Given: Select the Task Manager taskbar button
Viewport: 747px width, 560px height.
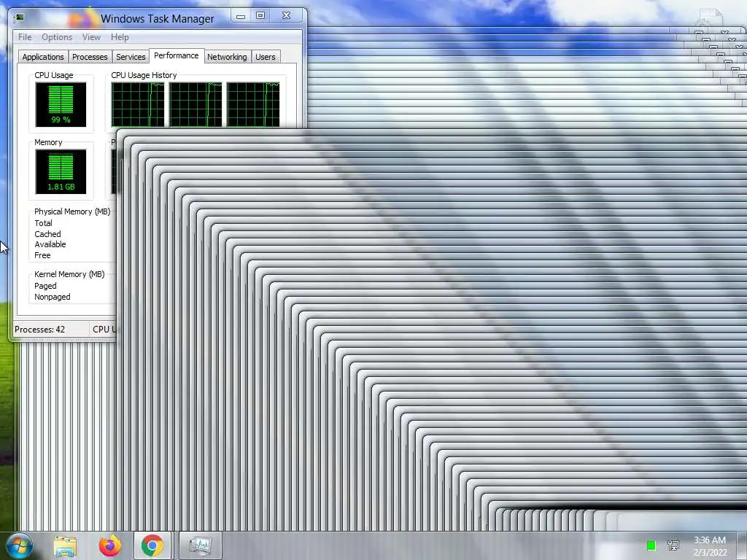Looking at the screenshot, I should coord(200,545).
